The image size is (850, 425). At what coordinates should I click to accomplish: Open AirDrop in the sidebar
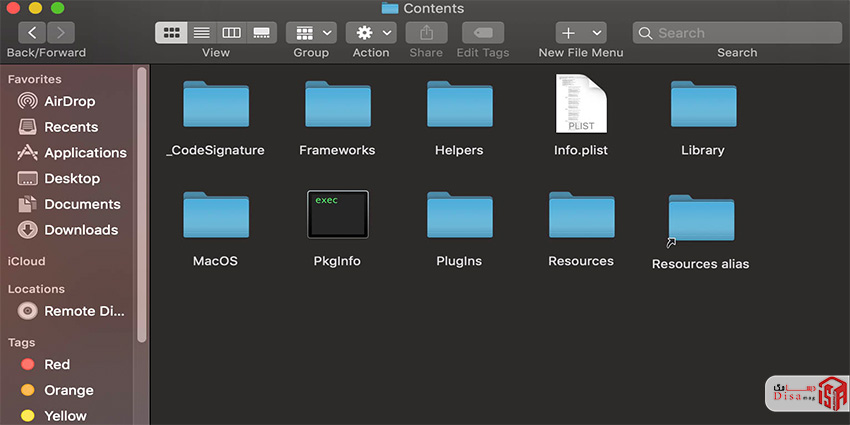69,101
